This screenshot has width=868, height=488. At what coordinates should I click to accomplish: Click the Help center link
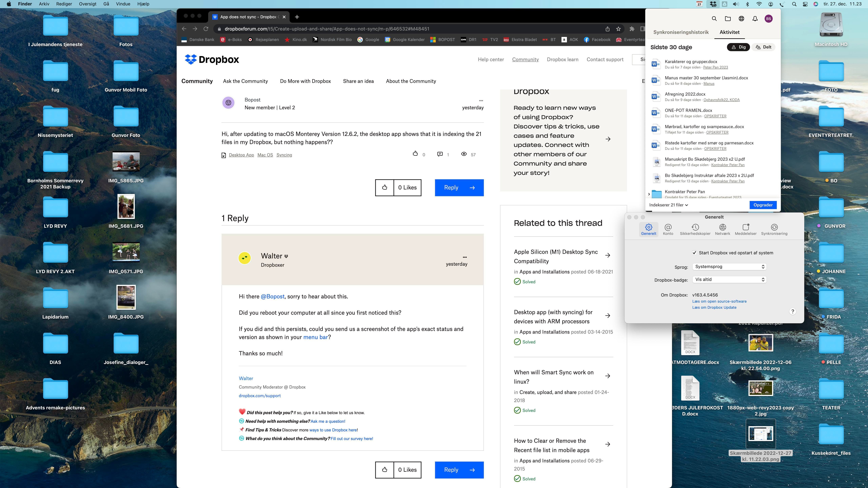coord(491,60)
